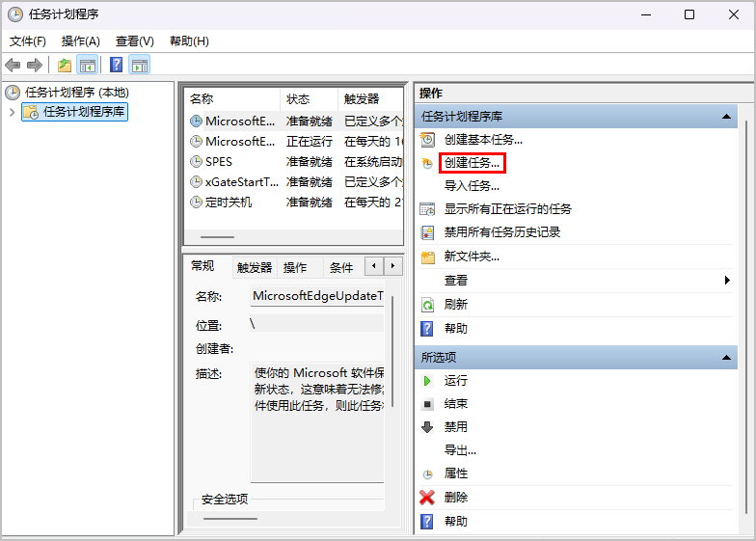The width and height of the screenshot is (756, 541).
Task: Click the 描述 text box
Action: [x=317, y=422]
